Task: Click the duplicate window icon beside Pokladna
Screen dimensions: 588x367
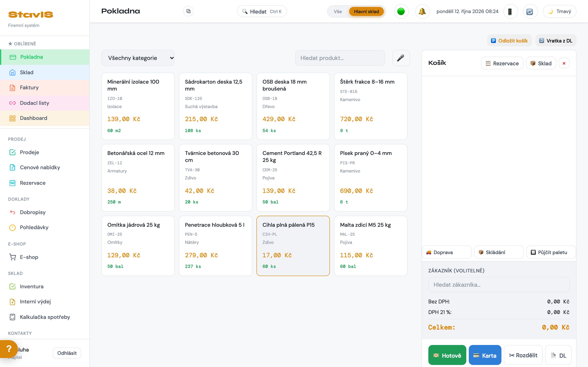Action: (x=188, y=11)
